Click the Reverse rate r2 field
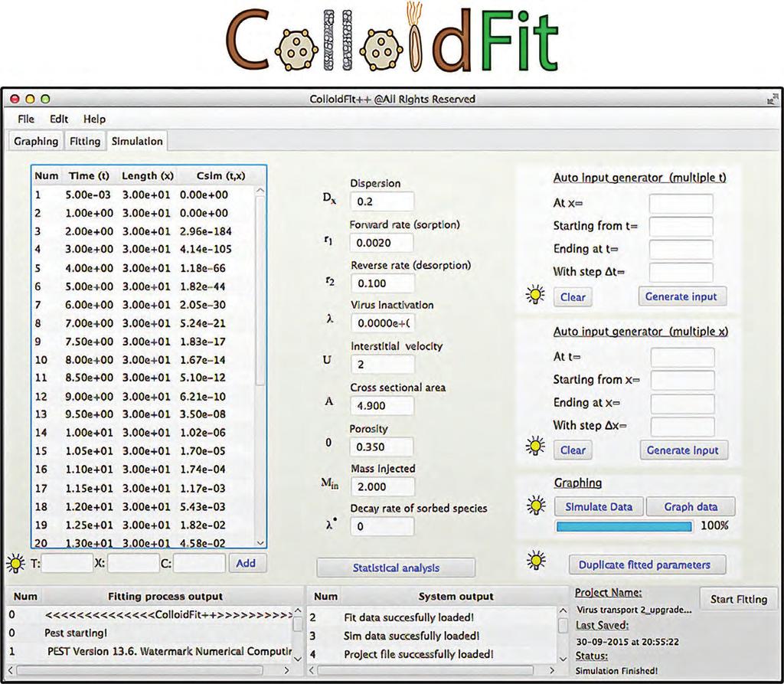 pos(382,283)
